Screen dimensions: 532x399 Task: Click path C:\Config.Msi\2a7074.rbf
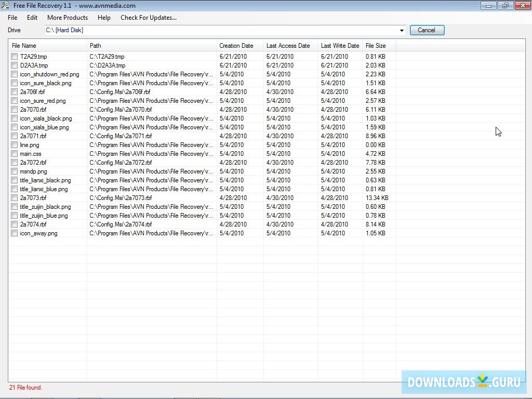[x=121, y=224]
